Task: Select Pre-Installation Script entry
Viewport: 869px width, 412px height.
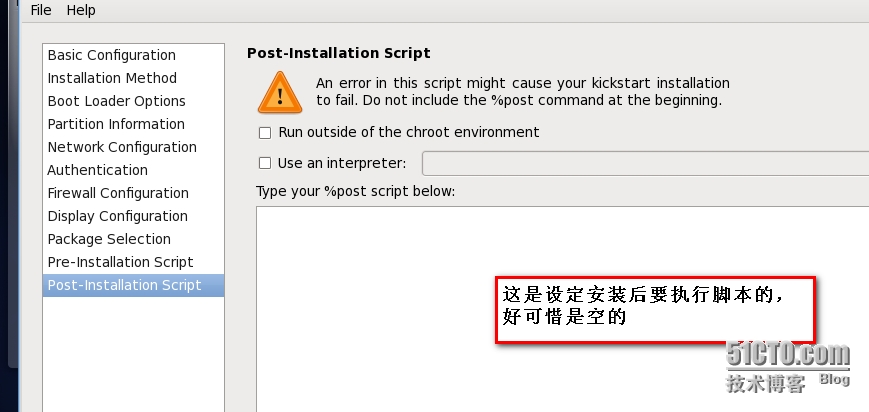Action: point(120,262)
